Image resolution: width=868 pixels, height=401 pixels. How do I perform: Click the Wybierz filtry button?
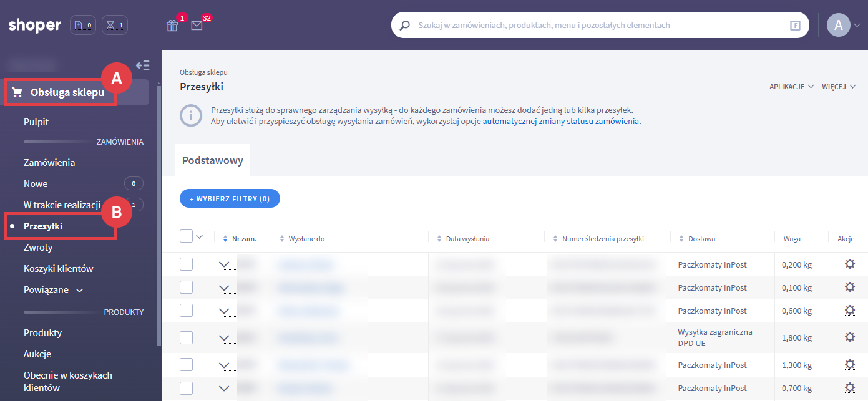230,199
